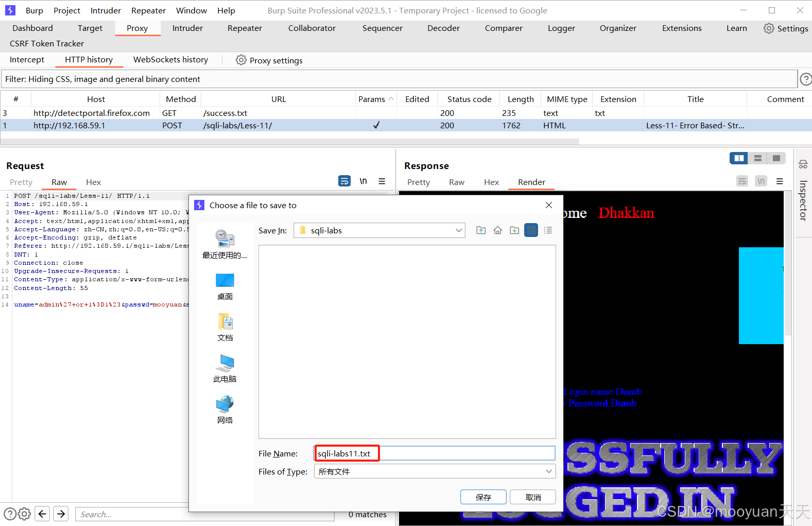Image resolution: width=812 pixels, height=526 pixels.
Task: Open the CSRF Token Tracker tab
Action: [x=47, y=44]
